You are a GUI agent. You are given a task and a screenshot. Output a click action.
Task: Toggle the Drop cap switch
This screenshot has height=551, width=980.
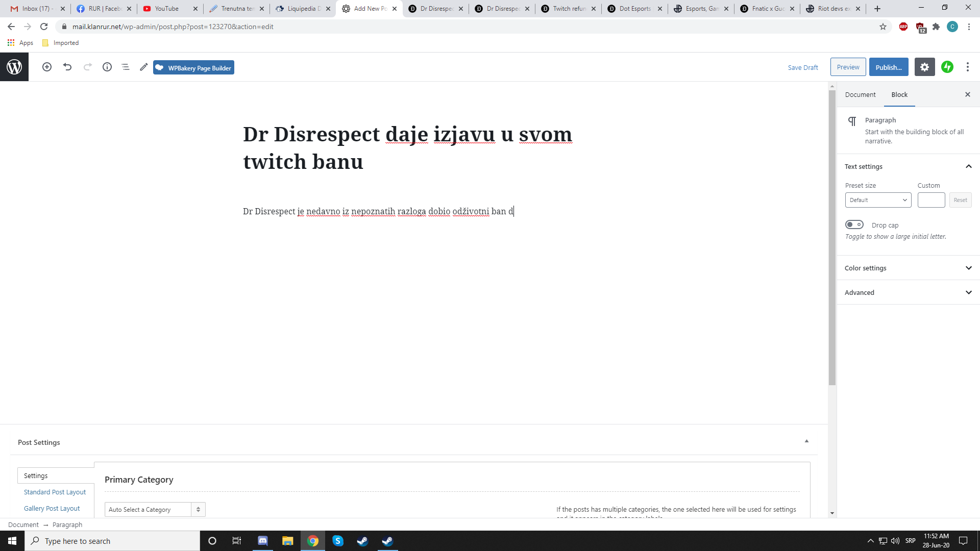(x=854, y=224)
